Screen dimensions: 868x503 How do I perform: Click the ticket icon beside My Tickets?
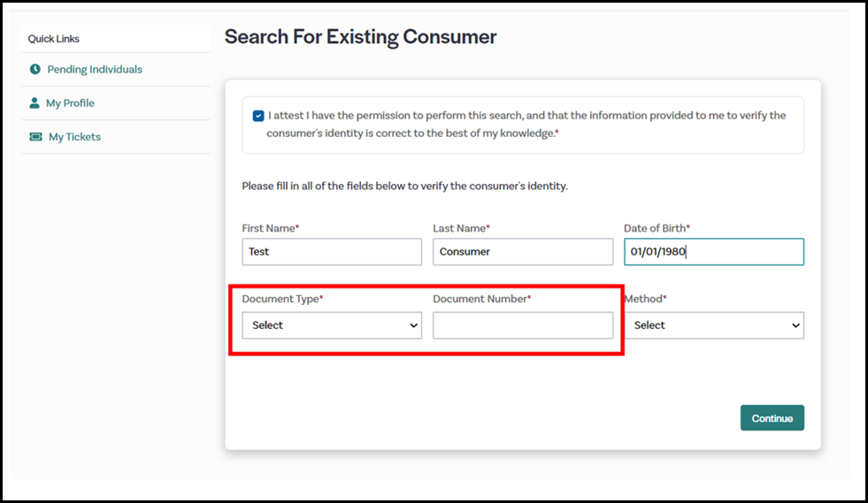35,137
